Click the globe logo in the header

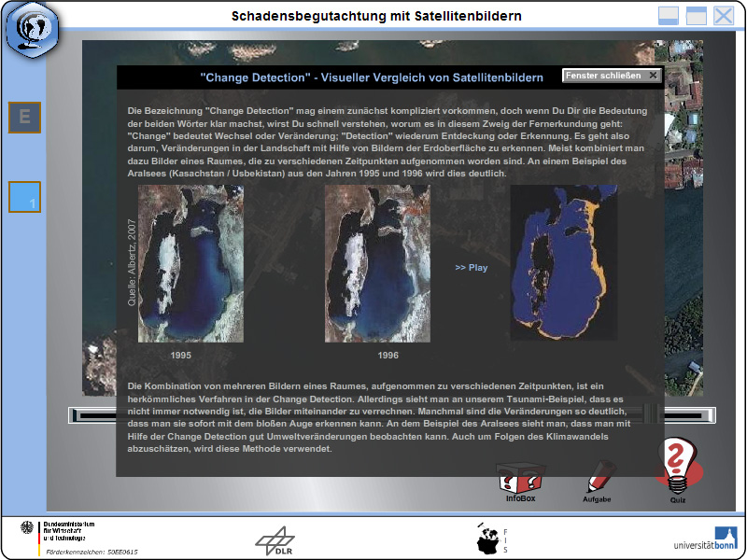32,30
